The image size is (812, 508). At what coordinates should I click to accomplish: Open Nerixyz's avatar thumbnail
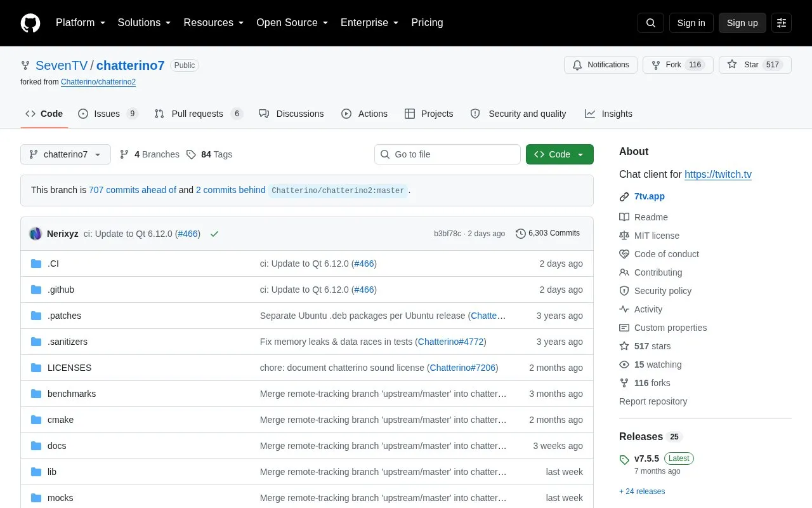(x=36, y=234)
